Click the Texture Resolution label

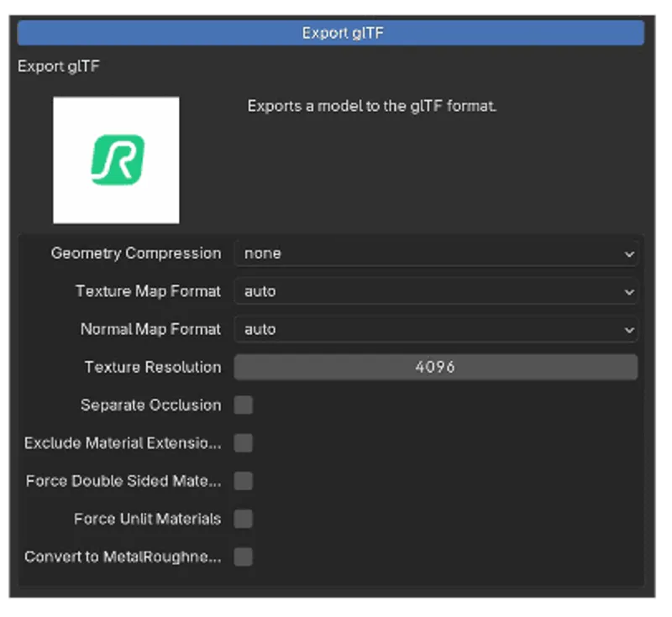tap(153, 367)
